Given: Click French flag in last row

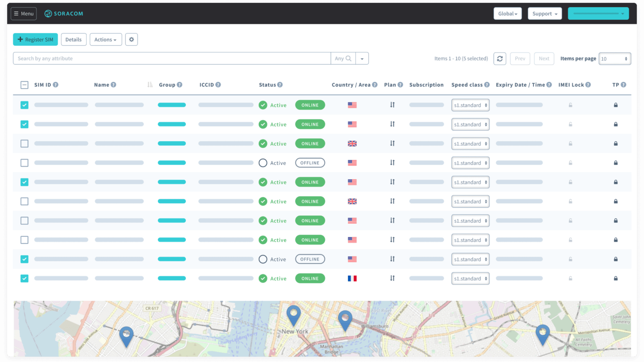Looking at the screenshot, I should [352, 278].
